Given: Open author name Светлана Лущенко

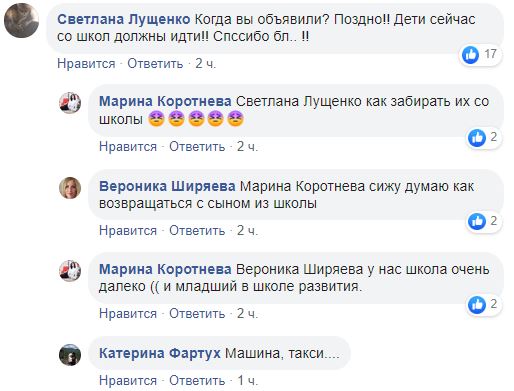Looking at the screenshot, I should click(124, 19).
